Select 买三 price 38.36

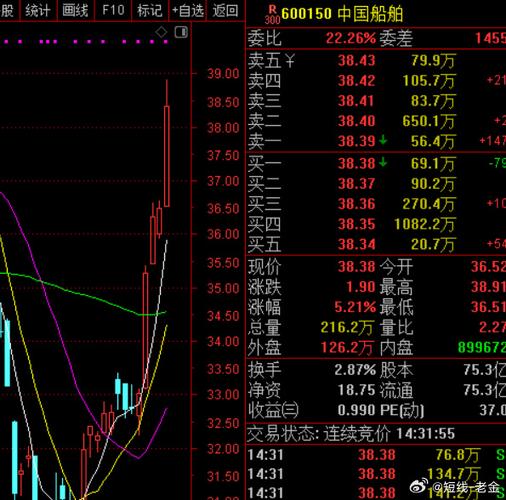pos(356,204)
